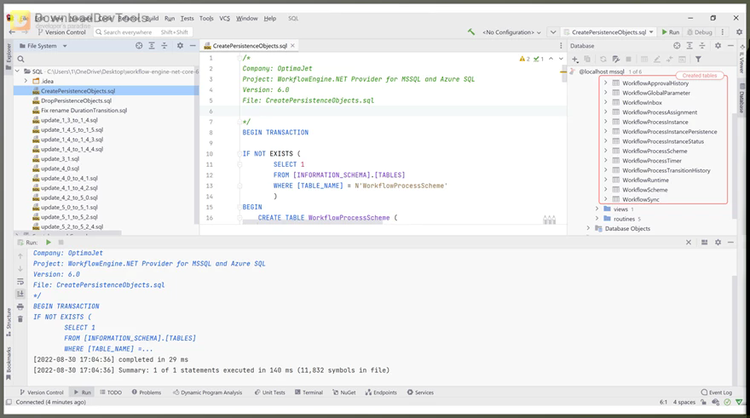Open Database panel options gear
This screenshot has height=418, width=750.
pos(717,46)
